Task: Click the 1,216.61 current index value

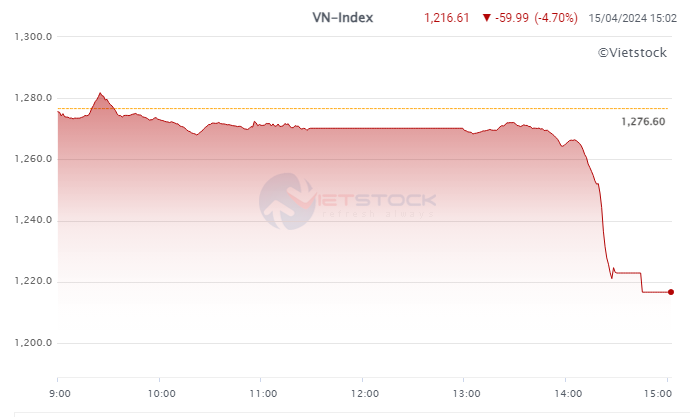Action: tap(447, 18)
